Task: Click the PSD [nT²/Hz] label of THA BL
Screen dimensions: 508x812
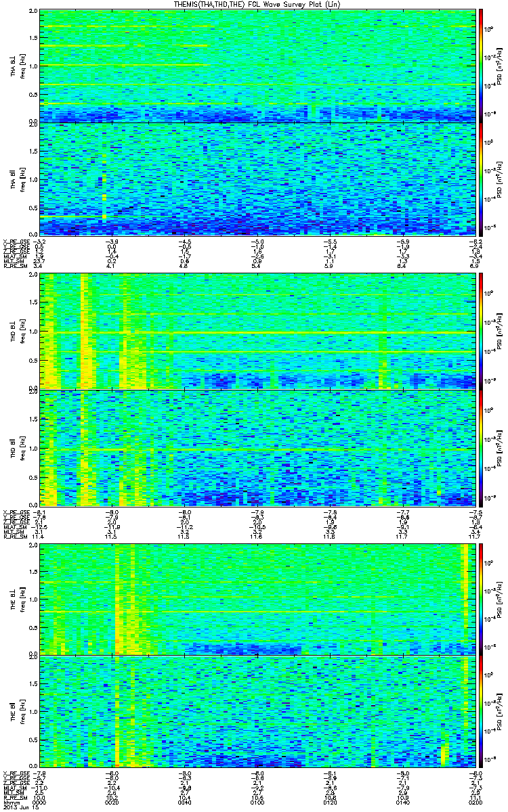Action: click(501, 66)
